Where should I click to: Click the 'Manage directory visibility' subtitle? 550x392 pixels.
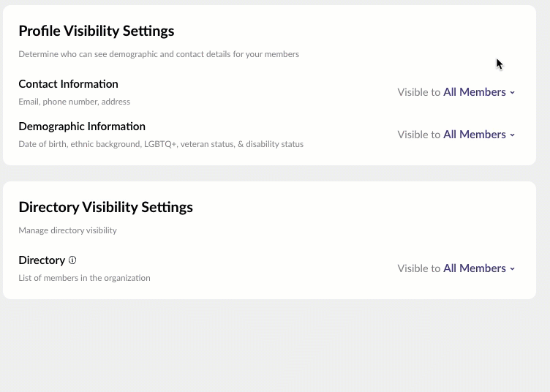67,230
